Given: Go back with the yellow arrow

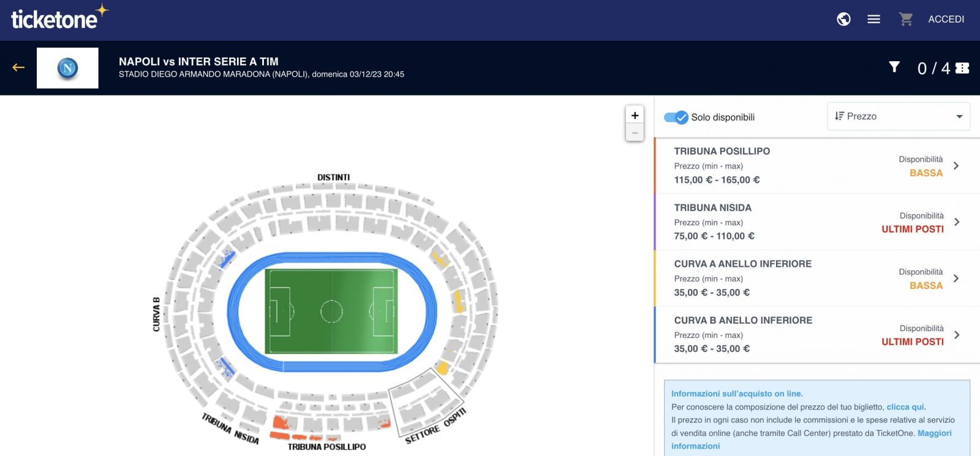Looking at the screenshot, I should [18, 67].
